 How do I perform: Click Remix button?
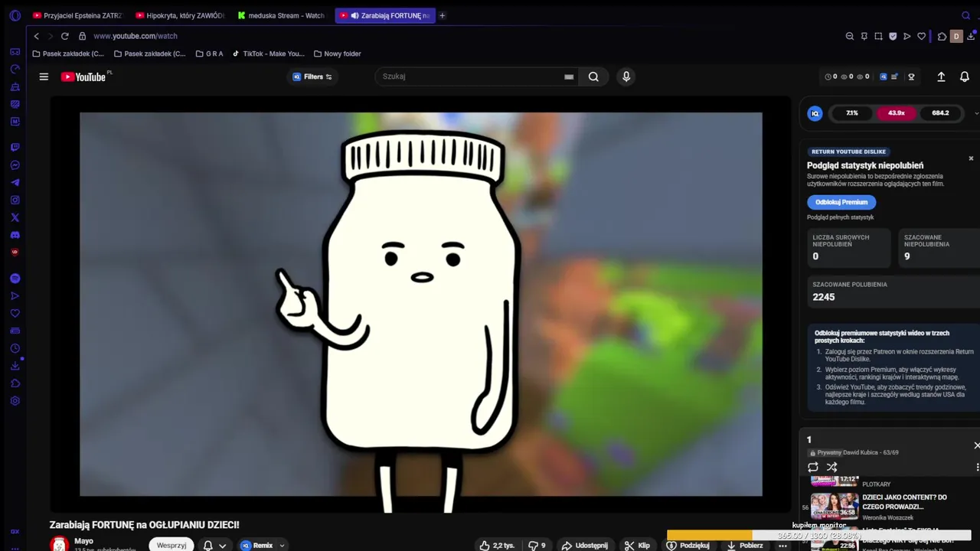tap(257, 546)
